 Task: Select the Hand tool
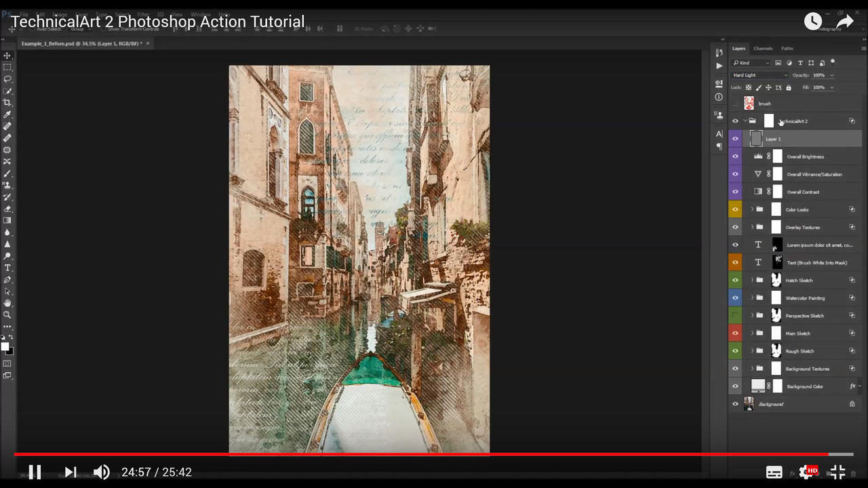[7, 303]
